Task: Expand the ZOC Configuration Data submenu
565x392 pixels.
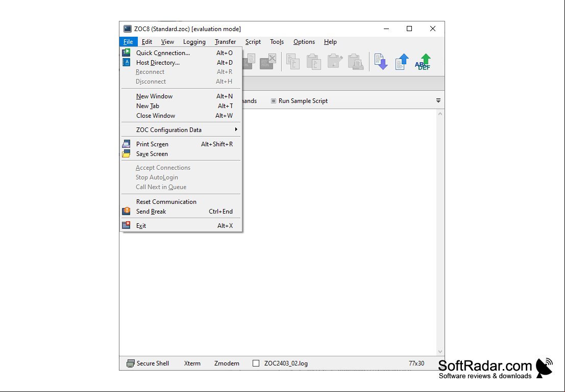Action: [x=181, y=129]
